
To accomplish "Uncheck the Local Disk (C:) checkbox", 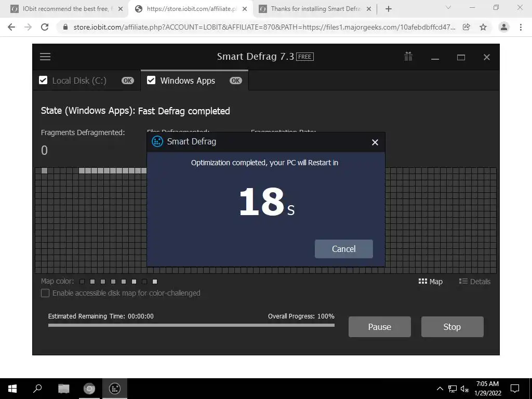I will (x=43, y=80).
